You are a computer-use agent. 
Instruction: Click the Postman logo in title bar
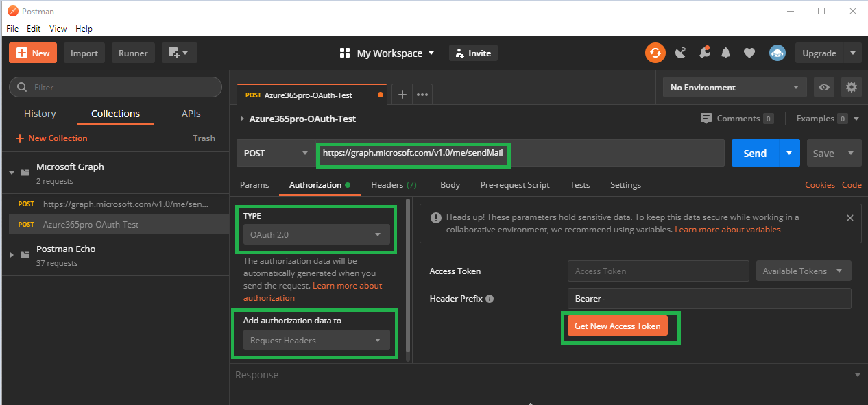pos(12,11)
